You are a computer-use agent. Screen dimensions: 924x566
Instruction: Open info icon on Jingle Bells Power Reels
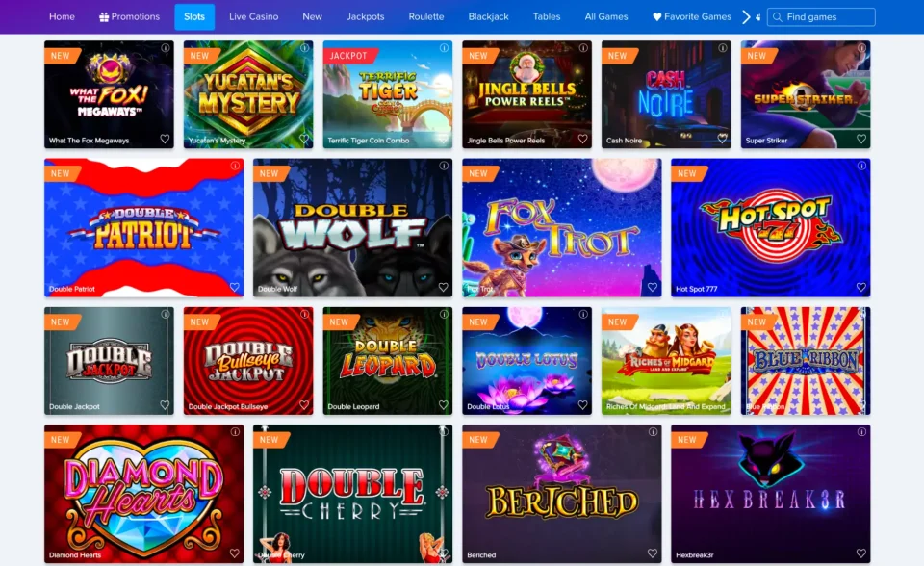click(583, 48)
